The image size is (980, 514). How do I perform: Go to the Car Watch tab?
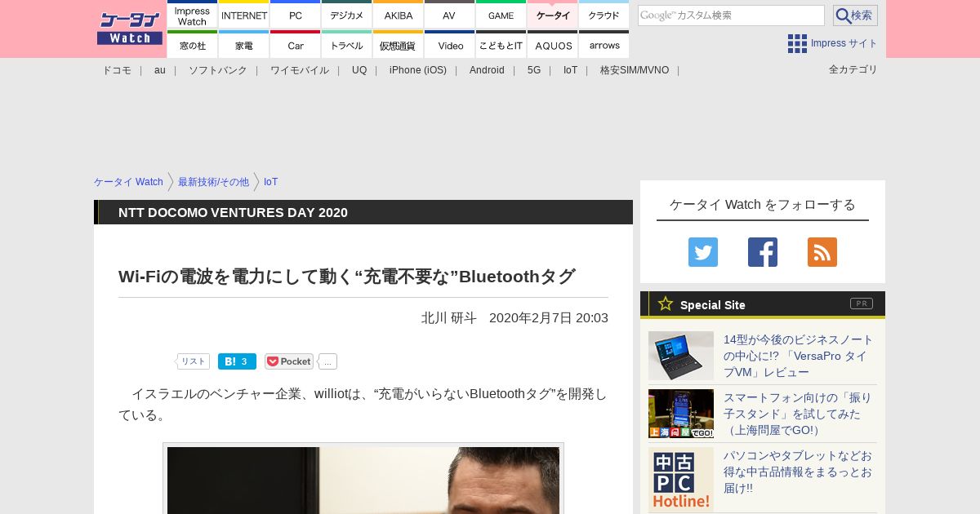point(296,45)
